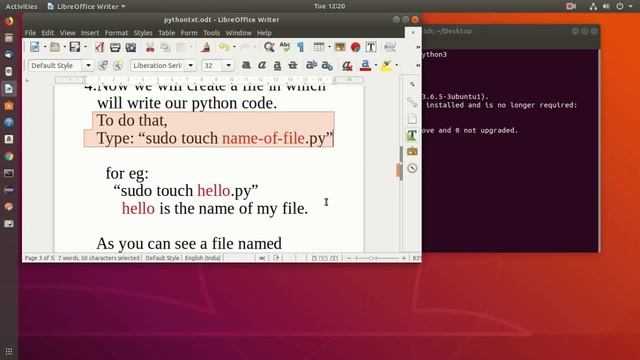Adjust the zoom slider in the status bar

tap(375, 258)
